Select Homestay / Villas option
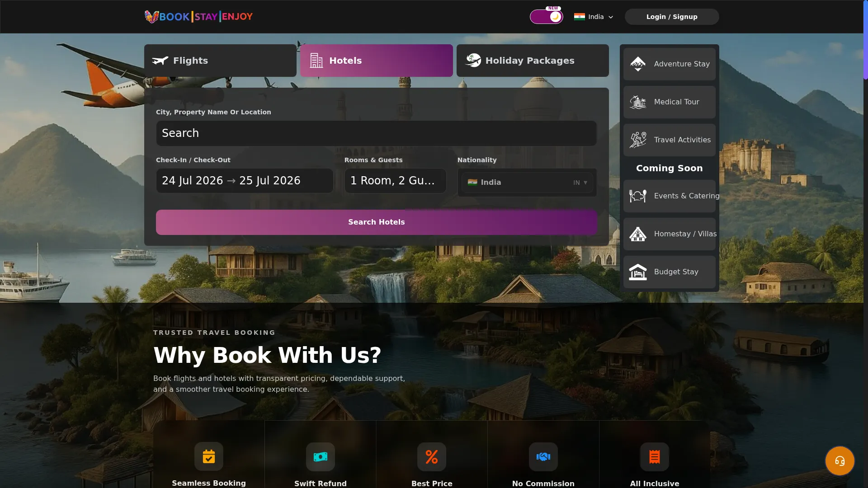Viewport: 868px width, 488px height. [670, 234]
